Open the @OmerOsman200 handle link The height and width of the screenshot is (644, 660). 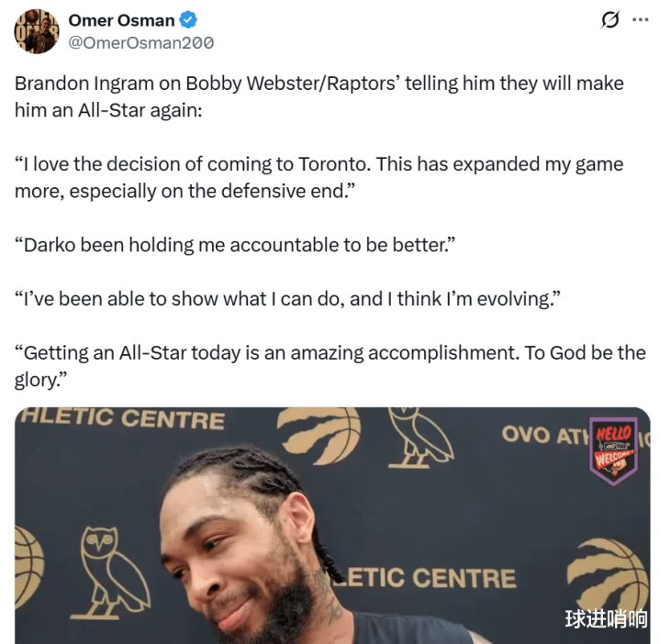pyautogui.click(x=141, y=42)
